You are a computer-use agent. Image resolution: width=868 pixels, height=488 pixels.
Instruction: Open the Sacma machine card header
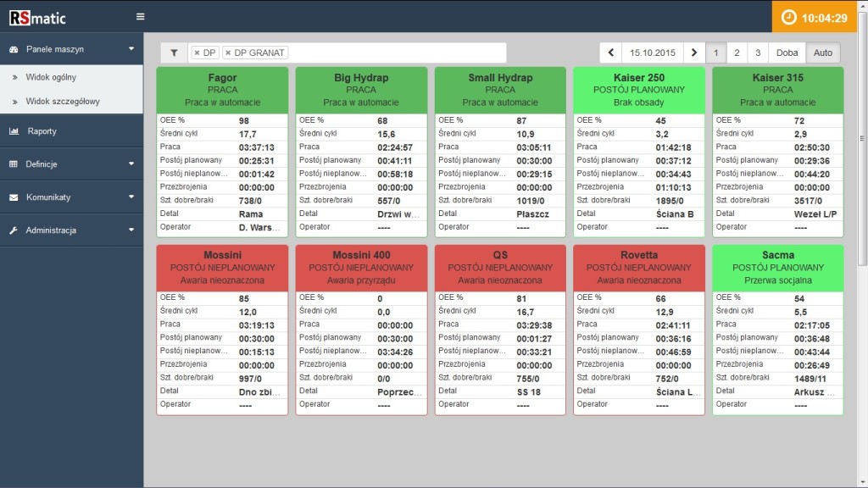[x=778, y=267]
